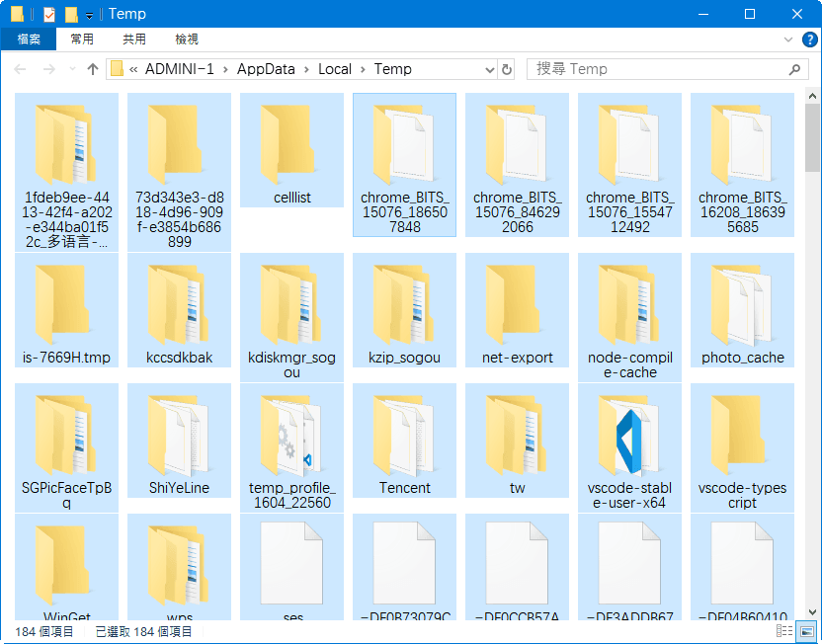Select the is-7669H.tmp folder
Viewport: 822px width, 644px height.
click(66, 310)
